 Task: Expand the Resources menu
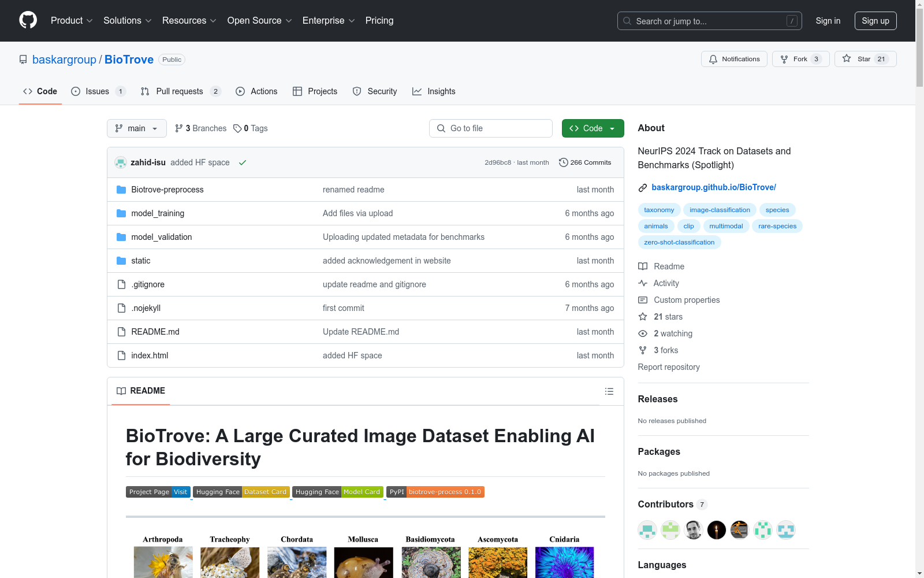(x=189, y=20)
